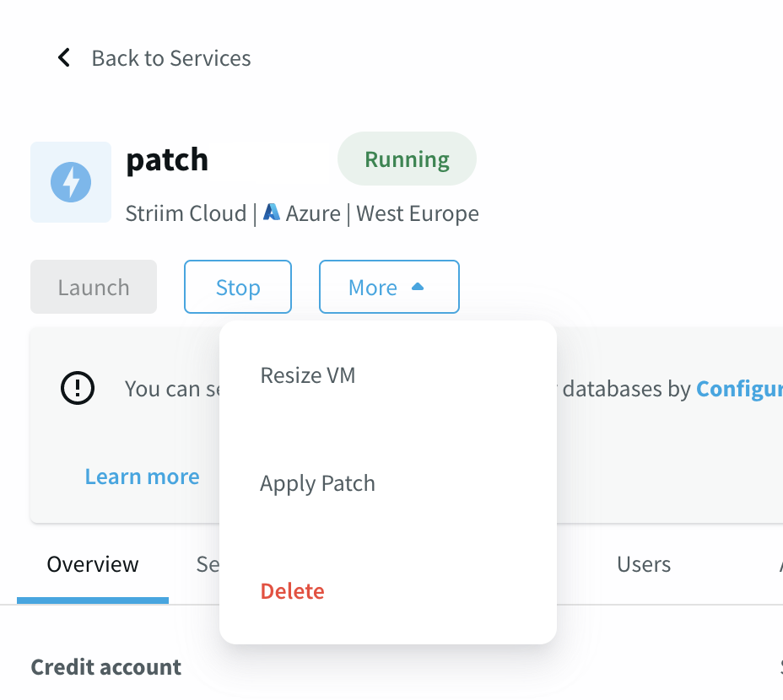Click the Azure logo icon
Screen dimensions: 783x700
[272, 213]
